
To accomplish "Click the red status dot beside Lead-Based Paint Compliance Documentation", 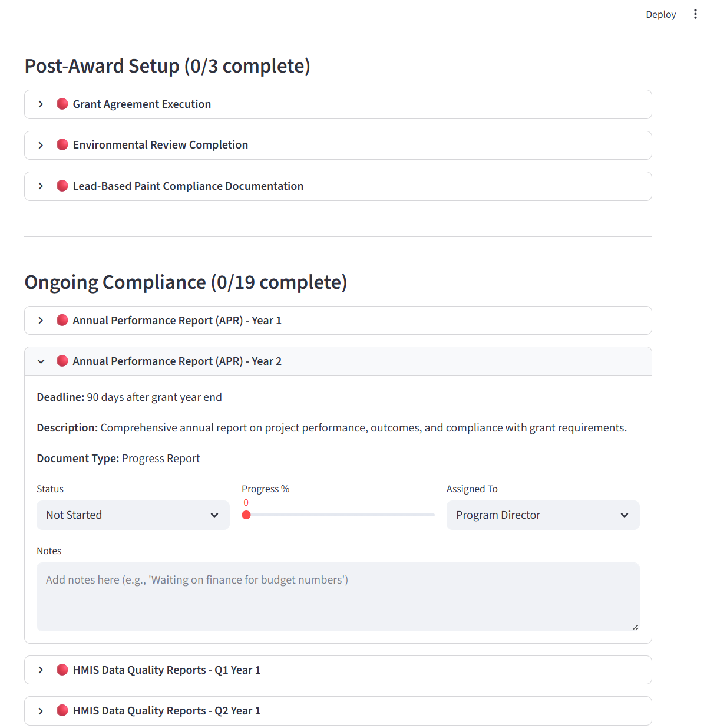I will pyautogui.click(x=62, y=186).
